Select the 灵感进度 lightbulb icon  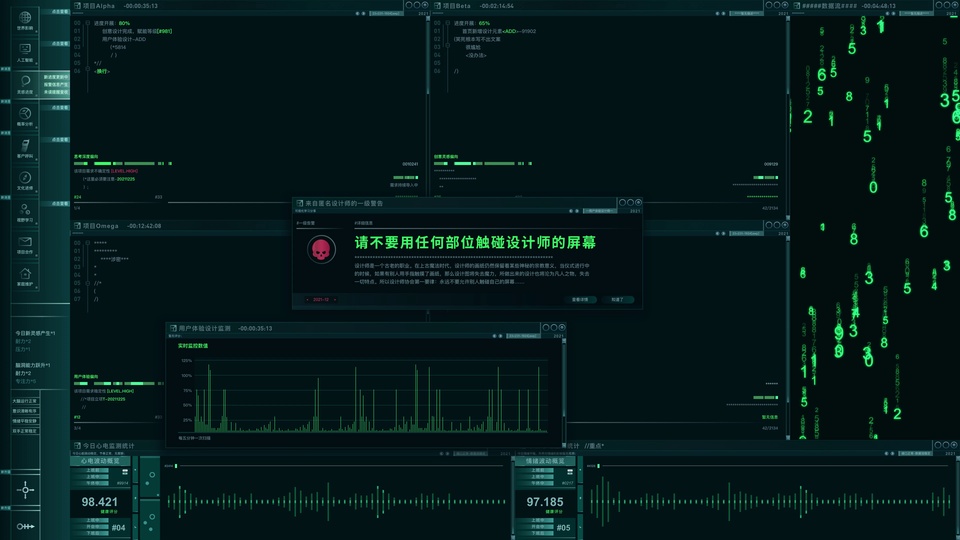coord(25,81)
